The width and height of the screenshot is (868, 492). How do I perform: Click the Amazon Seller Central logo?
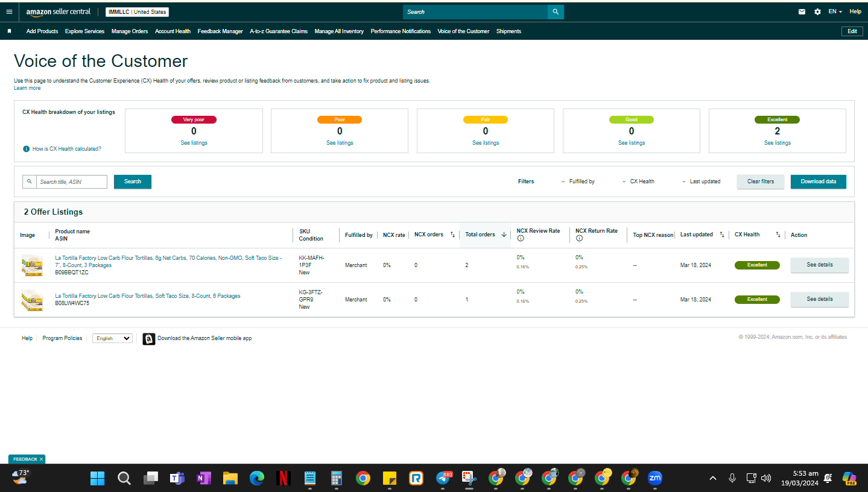[x=59, y=12]
